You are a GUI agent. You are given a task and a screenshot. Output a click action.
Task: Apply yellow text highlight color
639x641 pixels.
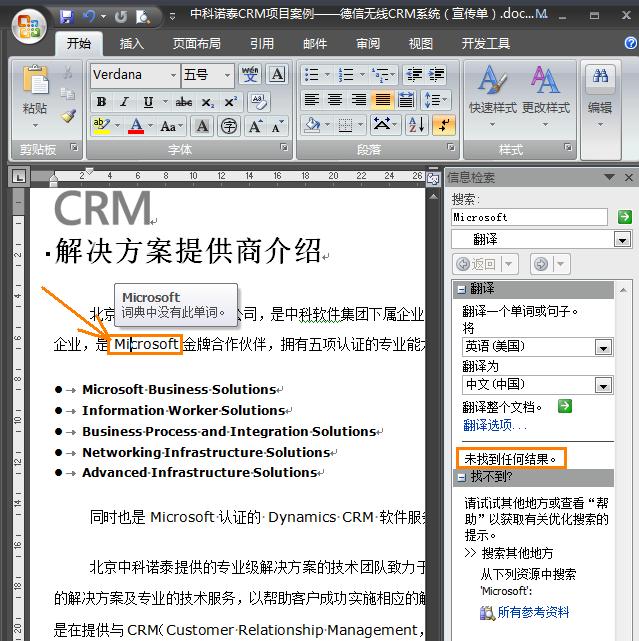pyautogui.click(x=101, y=126)
